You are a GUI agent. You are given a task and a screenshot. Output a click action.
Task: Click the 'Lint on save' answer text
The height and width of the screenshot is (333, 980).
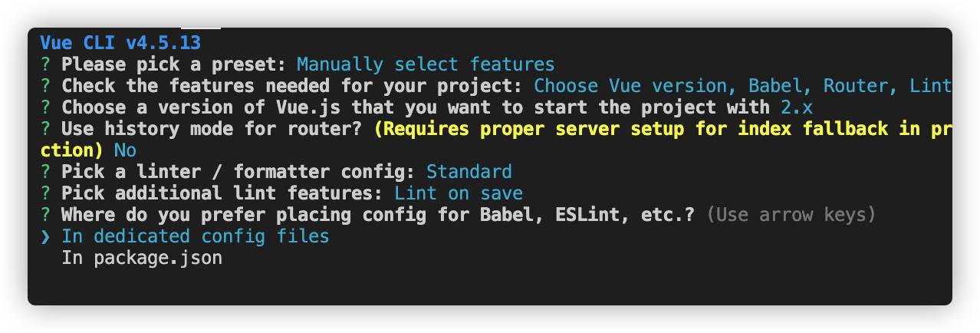(x=458, y=193)
